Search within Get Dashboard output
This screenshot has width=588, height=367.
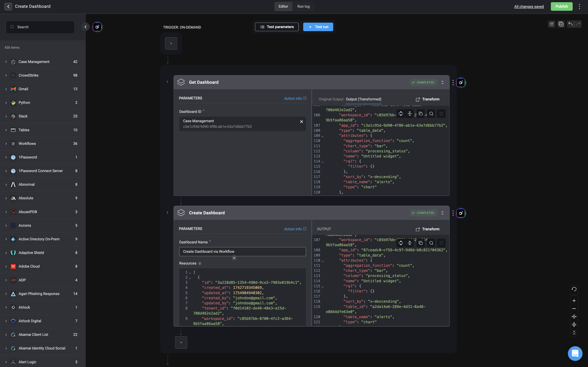tap(431, 114)
